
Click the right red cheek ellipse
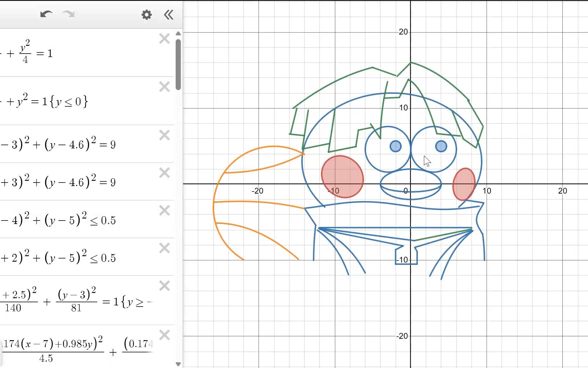(464, 184)
